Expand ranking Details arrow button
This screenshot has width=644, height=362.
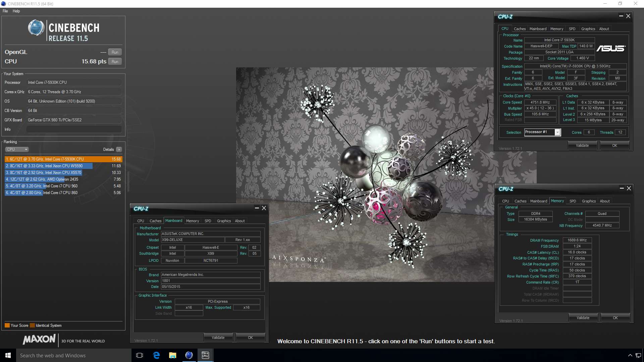click(x=119, y=149)
